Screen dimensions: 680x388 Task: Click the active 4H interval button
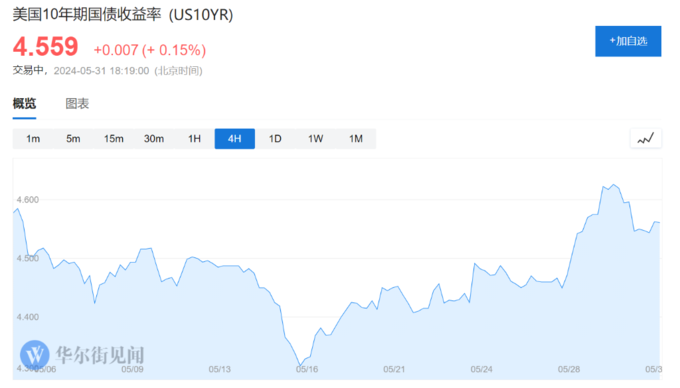pyautogui.click(x=235, y=139)
